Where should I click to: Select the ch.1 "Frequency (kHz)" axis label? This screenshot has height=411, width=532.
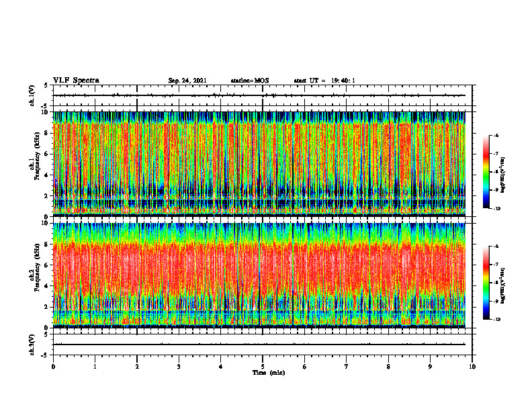click(x=37, y=156)
